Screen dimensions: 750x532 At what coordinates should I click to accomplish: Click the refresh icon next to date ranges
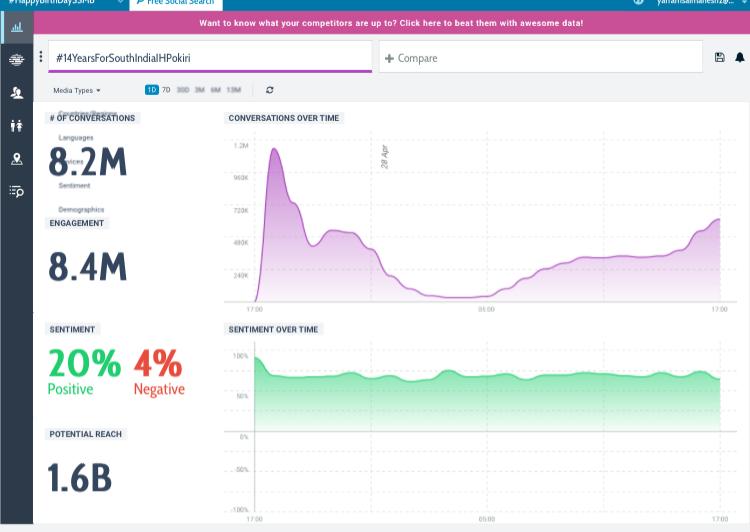[270, 90]
